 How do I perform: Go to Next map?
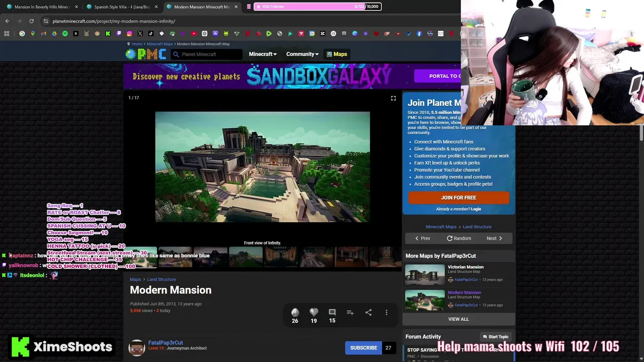pos(494,238)
